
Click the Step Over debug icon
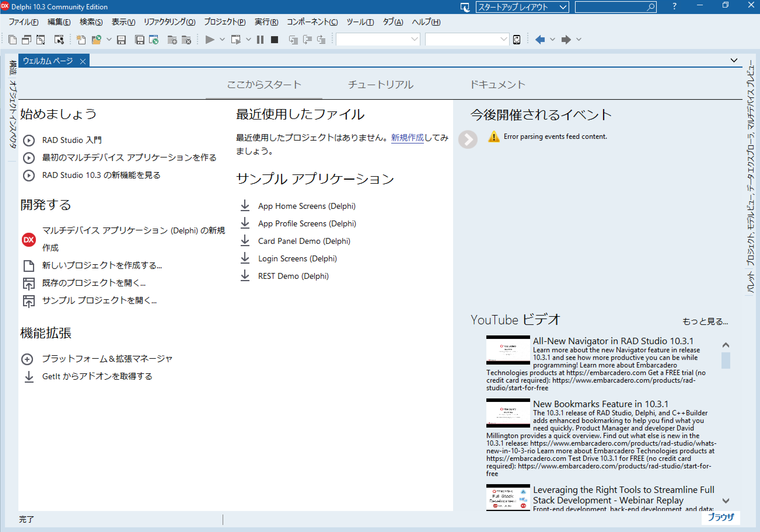[x=308, y=40]
